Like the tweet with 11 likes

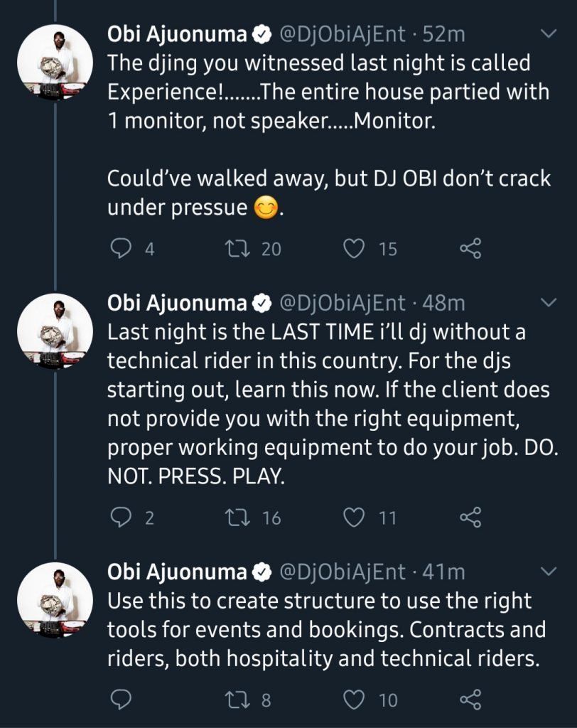[x=353, y=518]
